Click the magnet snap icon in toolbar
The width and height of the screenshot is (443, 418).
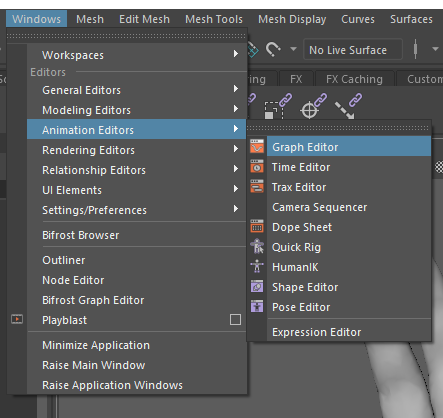pyautogui.click(x=273, y=49)
